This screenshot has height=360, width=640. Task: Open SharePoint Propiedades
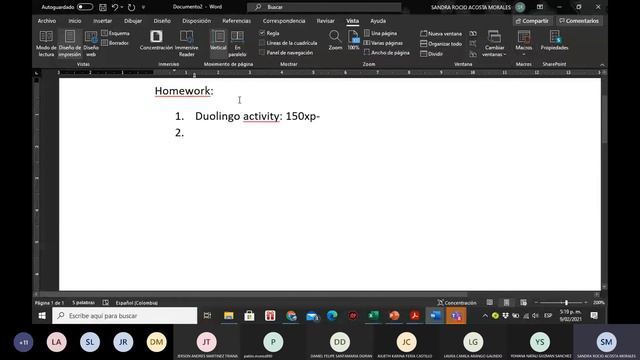tap(554, 40)
